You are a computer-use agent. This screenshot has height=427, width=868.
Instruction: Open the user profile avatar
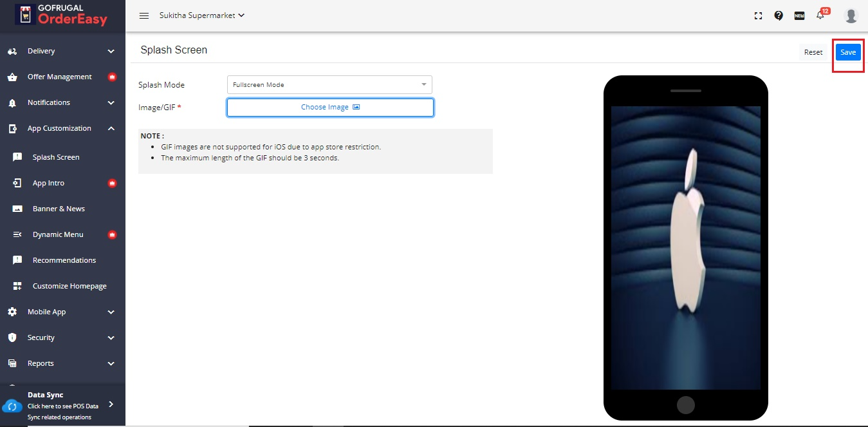[851, 15]
